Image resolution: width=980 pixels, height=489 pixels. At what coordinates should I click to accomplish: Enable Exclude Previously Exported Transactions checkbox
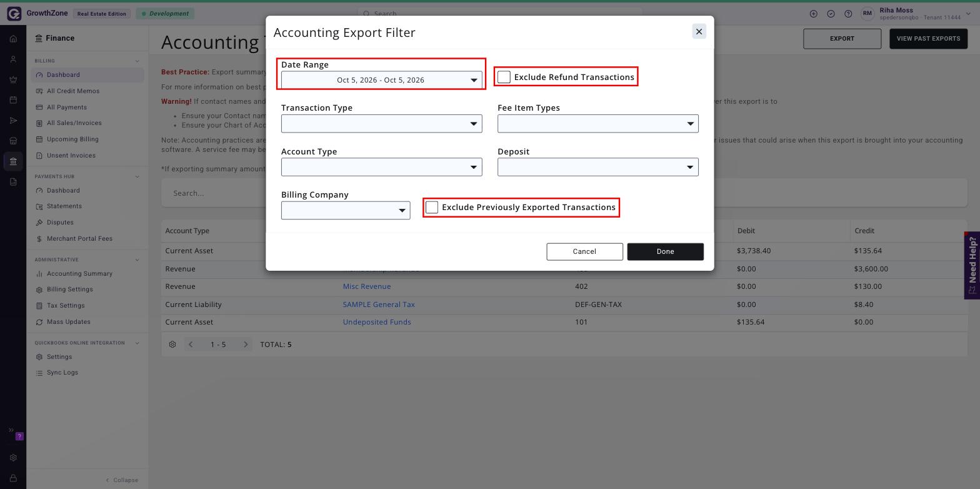coord(432,207)
